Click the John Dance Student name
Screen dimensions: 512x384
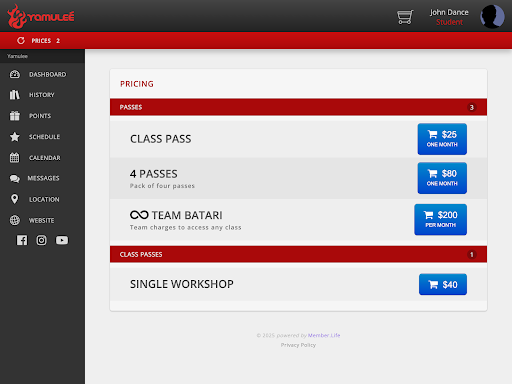449,17
